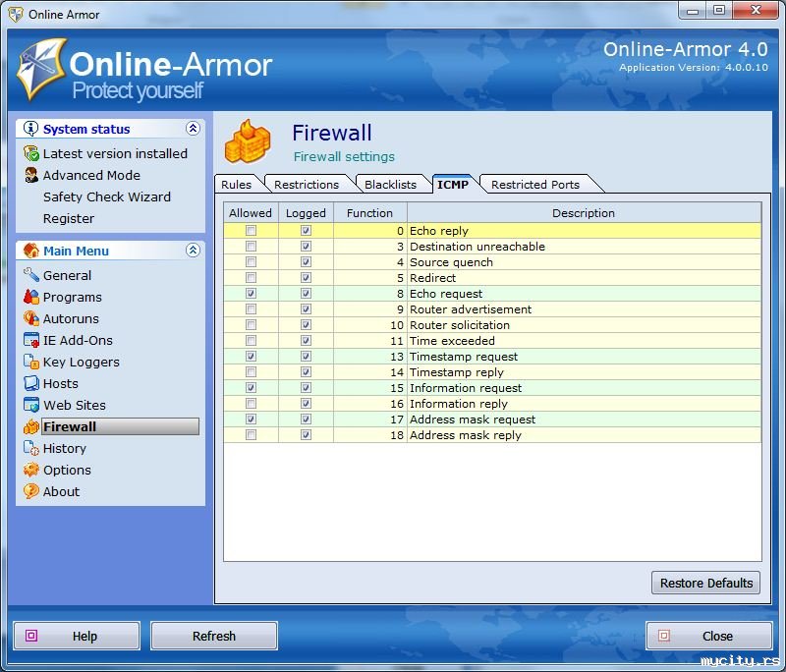Click the Advanced Mode person icon

31,175
